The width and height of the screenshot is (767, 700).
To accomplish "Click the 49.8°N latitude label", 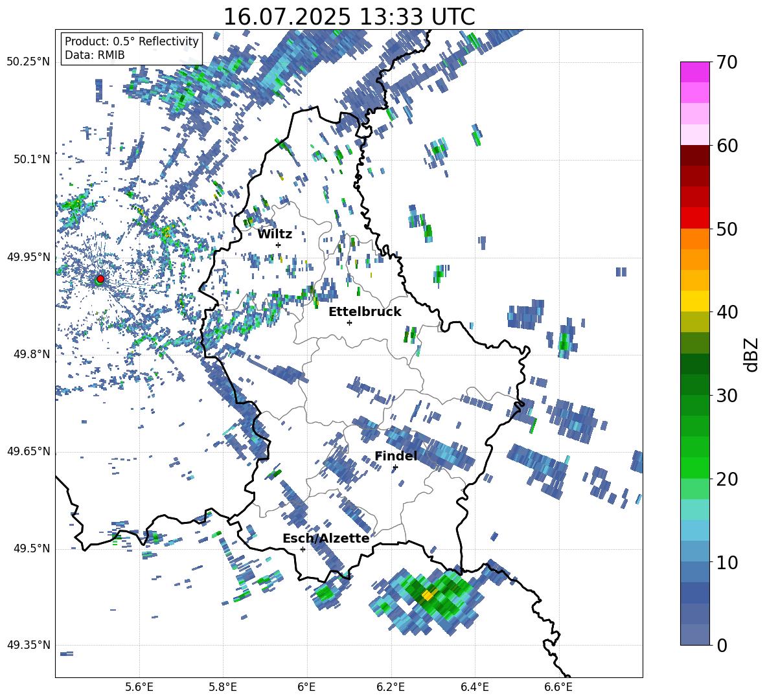I will point(31,354).
